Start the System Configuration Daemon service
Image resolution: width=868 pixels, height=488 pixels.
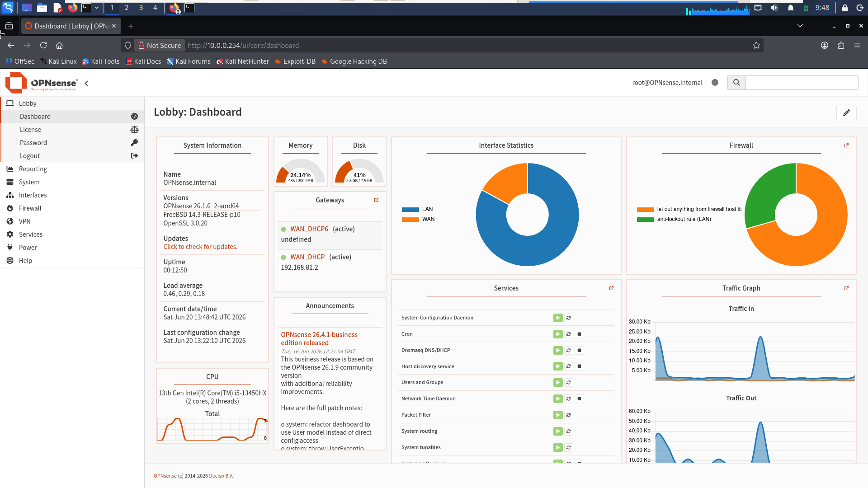click(x=558, y=318)
